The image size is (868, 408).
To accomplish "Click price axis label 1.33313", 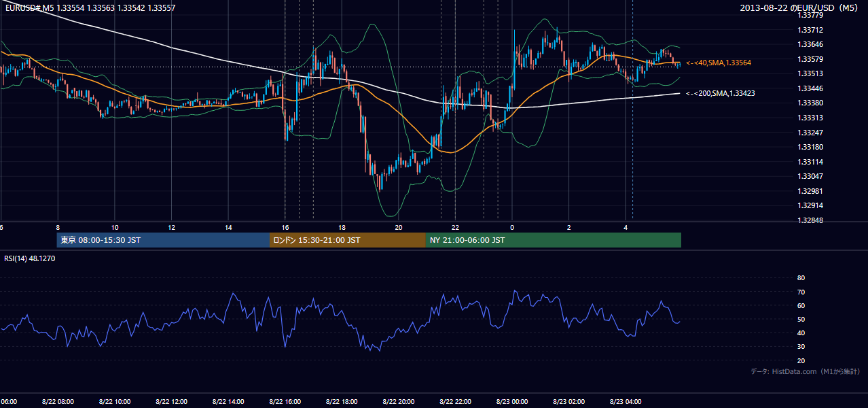I will (x=810, y=118).
